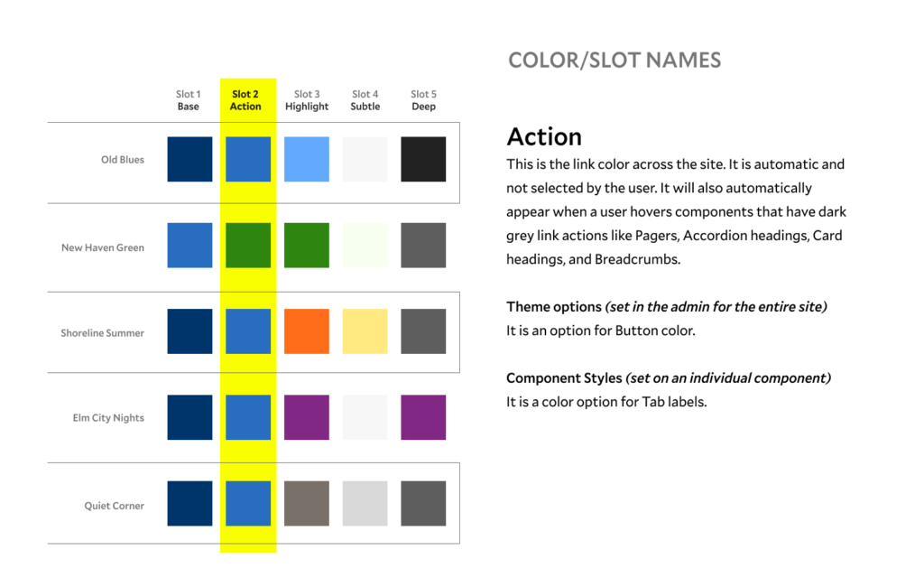Click the Slot 3 Highlight column header
The width and height of the screenshot is (924, 587).
(307, 100)
